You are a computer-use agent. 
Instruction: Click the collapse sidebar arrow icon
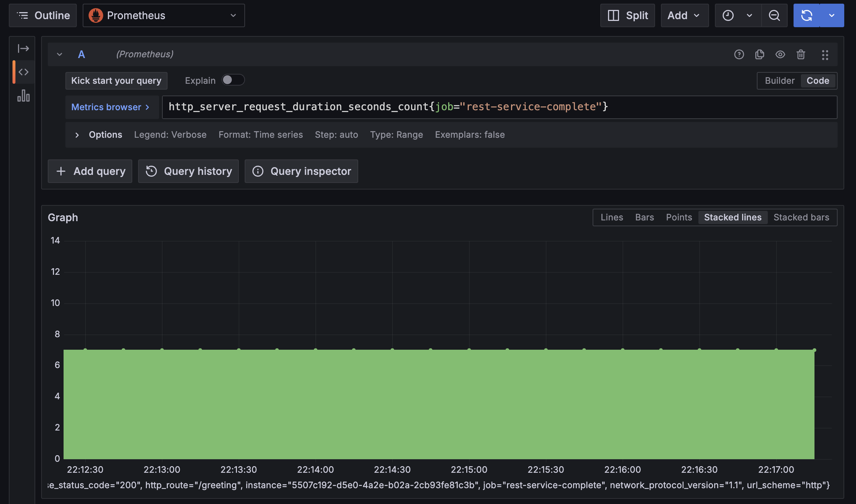pos(24,48)
